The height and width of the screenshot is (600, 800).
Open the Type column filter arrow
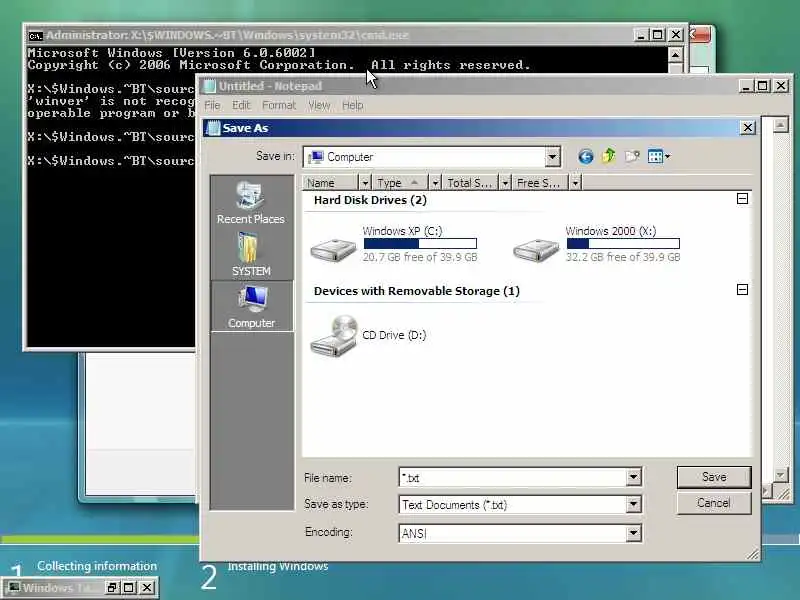pyautogui.click(x=435, y=183)
